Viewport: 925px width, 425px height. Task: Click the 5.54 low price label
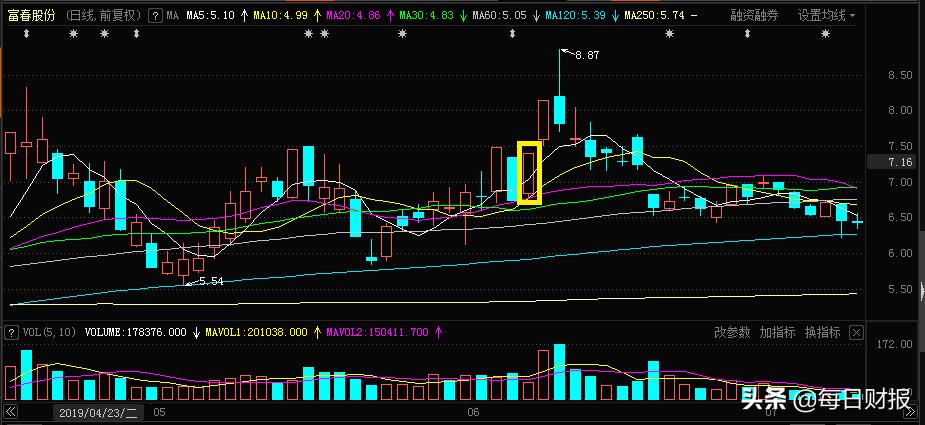tap(212, 282)
